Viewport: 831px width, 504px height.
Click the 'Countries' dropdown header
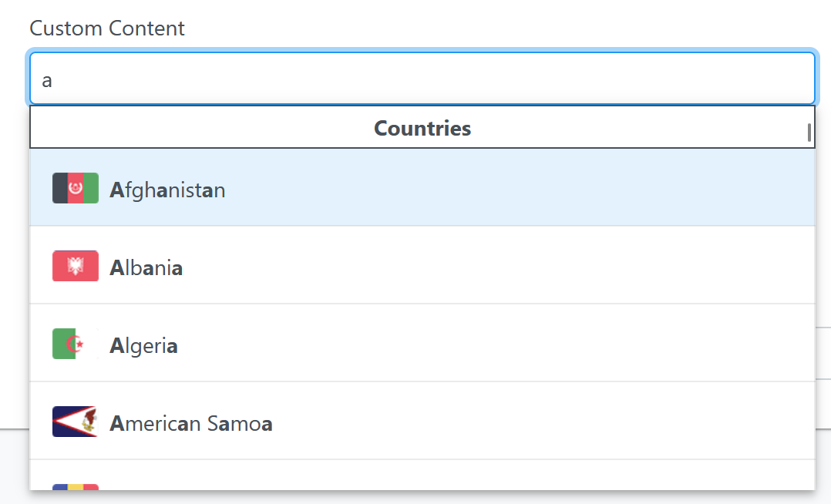422,128
